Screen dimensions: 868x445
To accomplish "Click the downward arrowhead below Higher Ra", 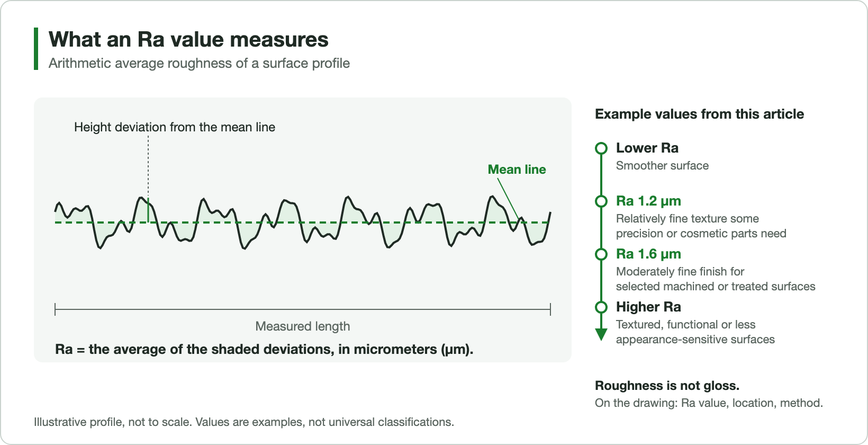I will click(601, 334).
